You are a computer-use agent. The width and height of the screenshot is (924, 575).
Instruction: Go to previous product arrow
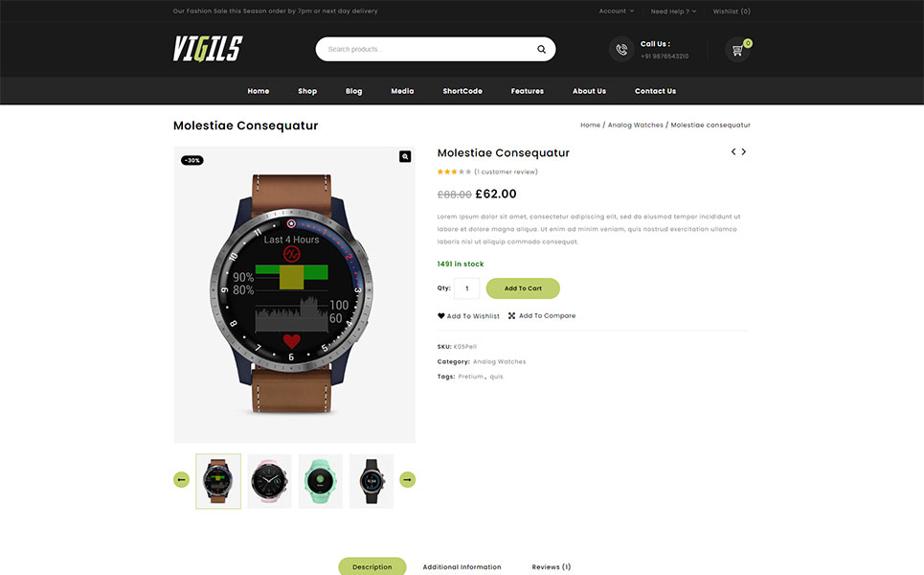[733, 151]
